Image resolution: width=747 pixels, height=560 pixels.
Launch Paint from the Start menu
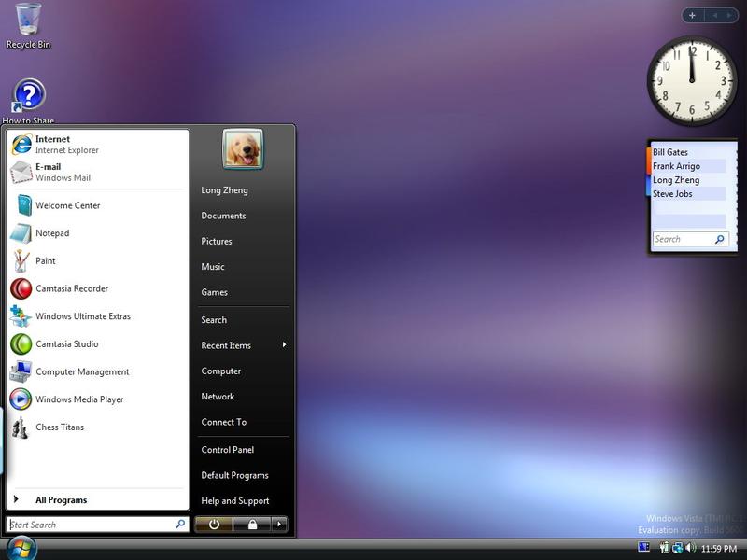click(x=98, y=260)
